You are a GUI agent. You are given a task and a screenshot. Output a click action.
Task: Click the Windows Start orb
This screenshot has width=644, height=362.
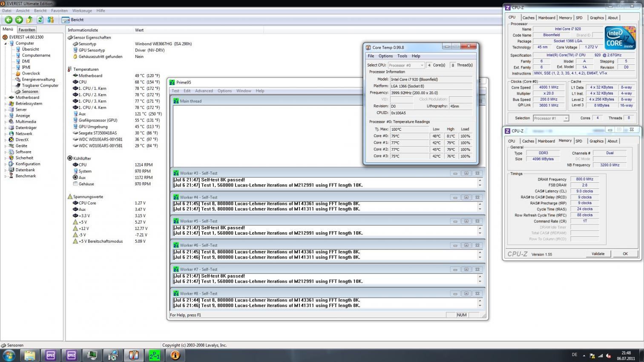pos(9,355)
